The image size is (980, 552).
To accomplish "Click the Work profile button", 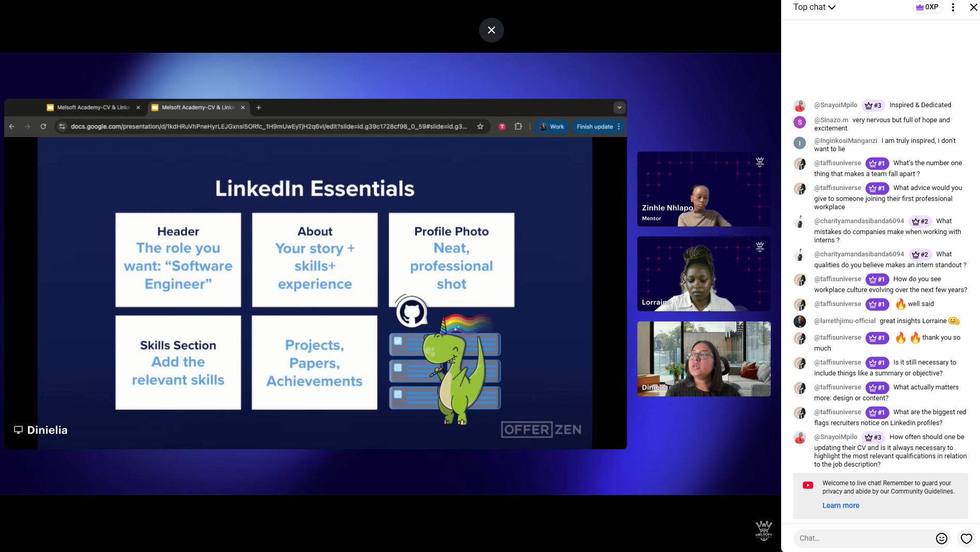I will [x=552, y=126].
